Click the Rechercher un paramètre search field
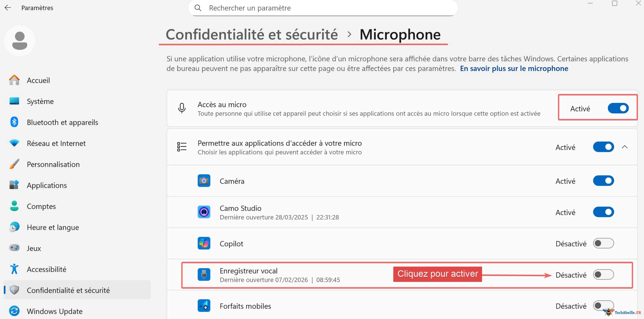Screen dimensions: 644x319 [x=322, y=8]
